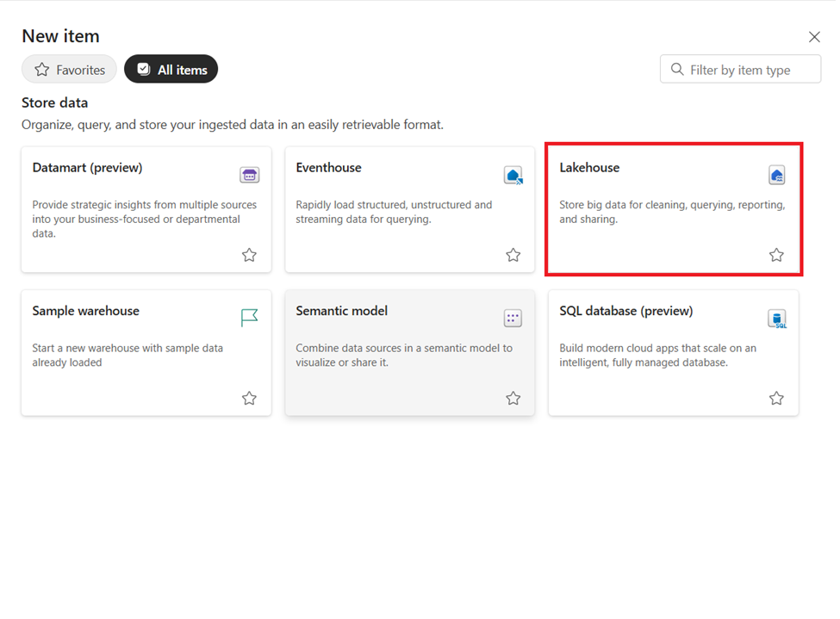Favorite the Datamart (preview) card star
Screen dimensions: 840x619
[x=249, y=255]
